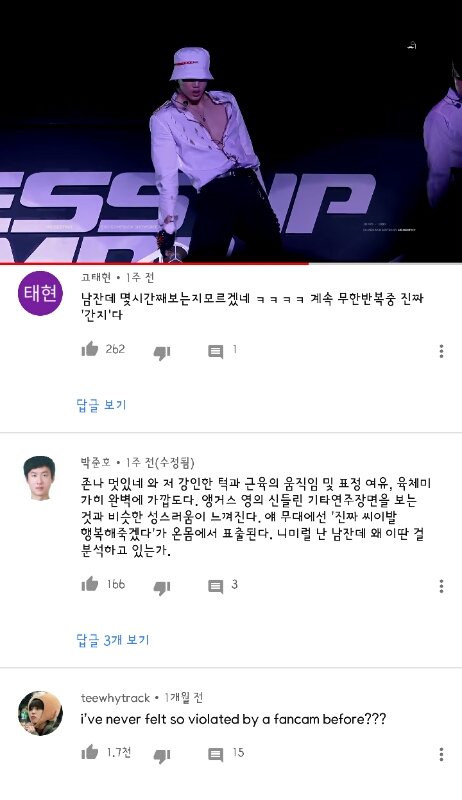This screenshot has width=462, height=800.
Task: Expand replies with 답글 보기
Action: click(x=101, y=405)
